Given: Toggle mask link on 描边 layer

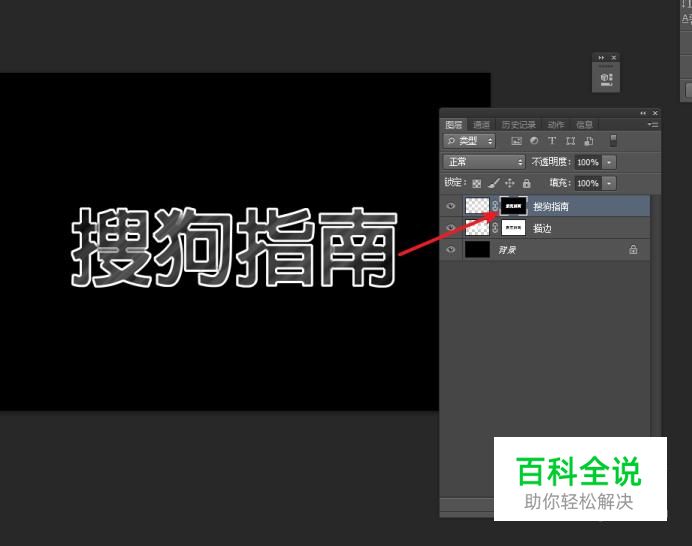Looking at the screenshot, I should [495, 228].
